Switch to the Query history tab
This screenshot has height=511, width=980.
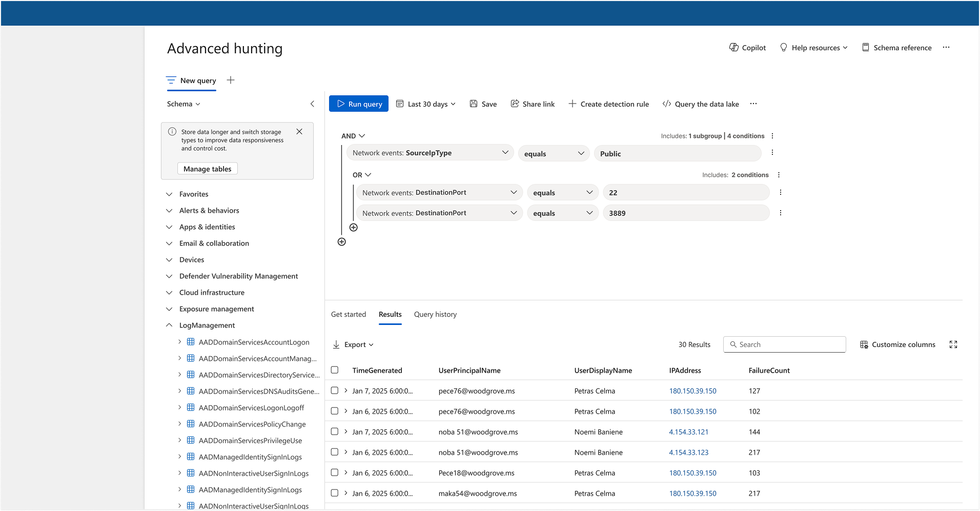435,314
